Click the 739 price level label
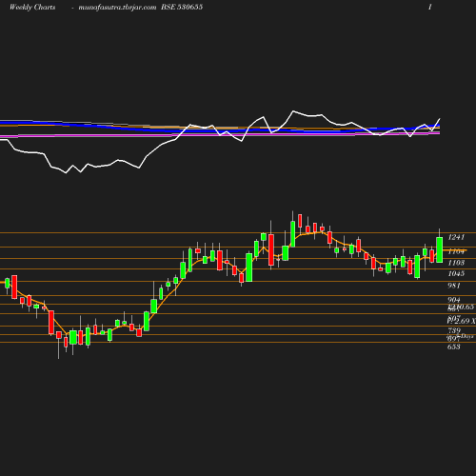The width and height of the screenshot is (476, 476). [x=454, y=330]
